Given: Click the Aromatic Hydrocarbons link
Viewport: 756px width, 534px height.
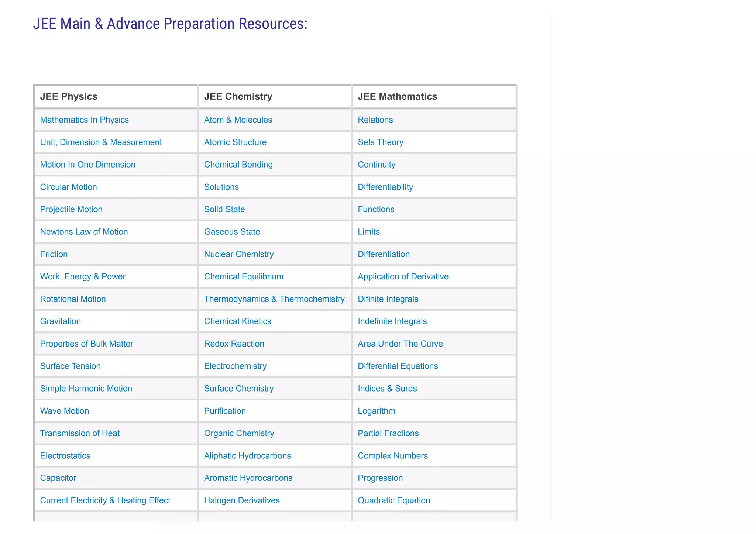Looking at the screenshot, I should [248, 478].
